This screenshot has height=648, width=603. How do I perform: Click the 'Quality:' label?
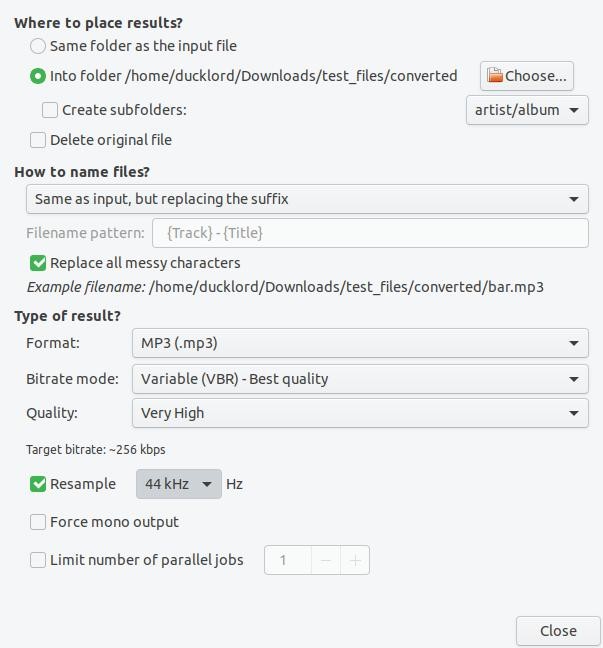pyautogui.click(x=52, y=413)
